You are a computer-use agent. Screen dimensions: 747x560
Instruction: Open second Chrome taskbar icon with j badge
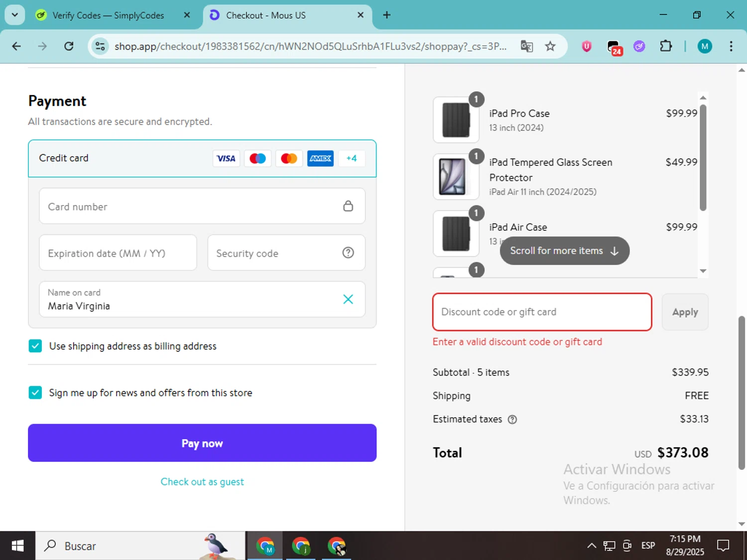[x=301, y=546]
